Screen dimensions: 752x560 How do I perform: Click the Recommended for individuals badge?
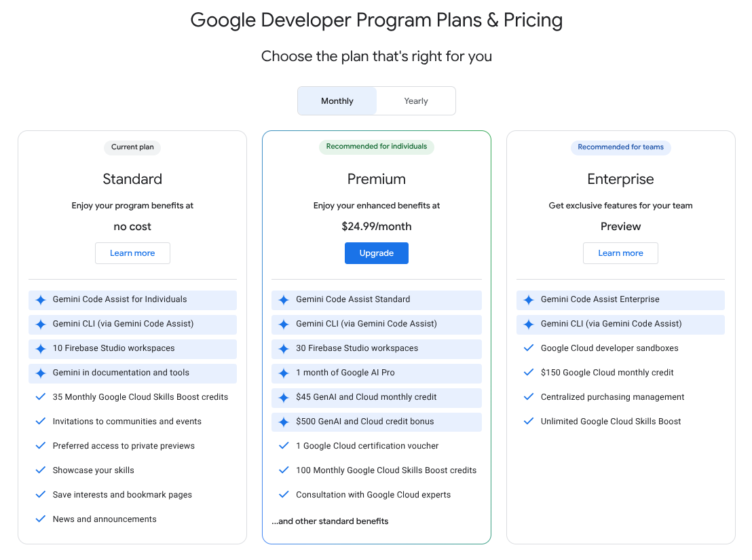pyautogui.click(x=377, y=147)
